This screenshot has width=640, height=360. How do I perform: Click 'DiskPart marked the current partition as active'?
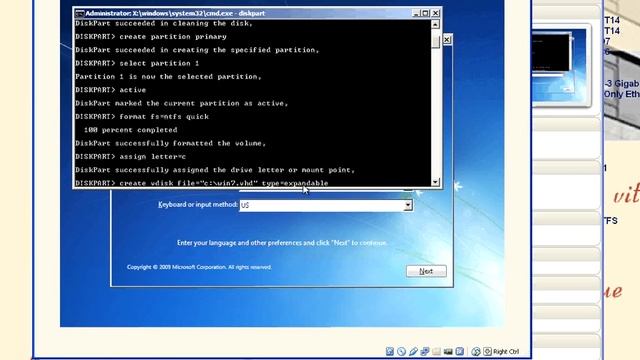pyautogui.click(x=182, y=103)
